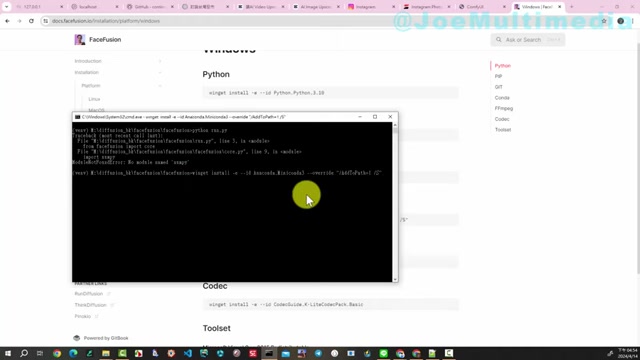Viewport: 640px width, 360px height.
Task: Switch to the localhost tab
Action: tap(95, 7)
